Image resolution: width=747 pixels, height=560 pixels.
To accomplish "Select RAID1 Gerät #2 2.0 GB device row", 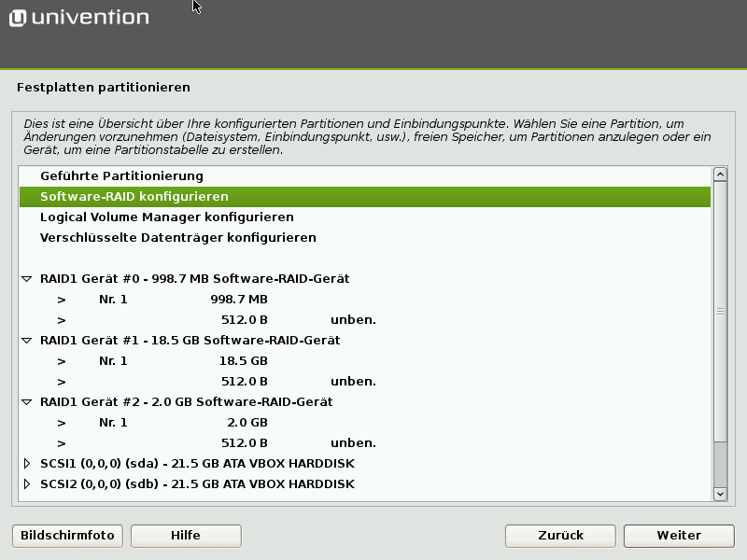I will 365,402.
